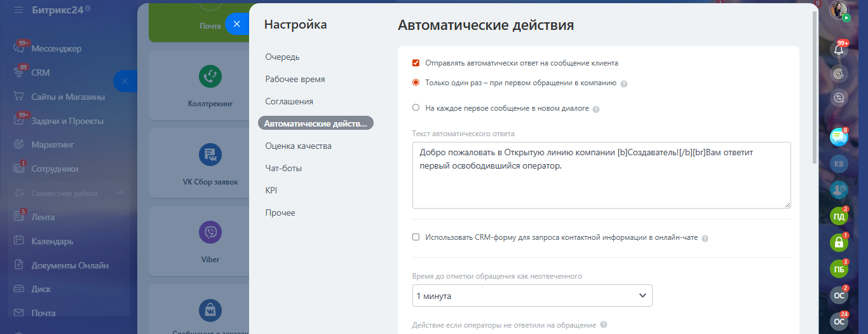Click the Calltracking phone icon
Screen dimensions: 868x334
210,76
